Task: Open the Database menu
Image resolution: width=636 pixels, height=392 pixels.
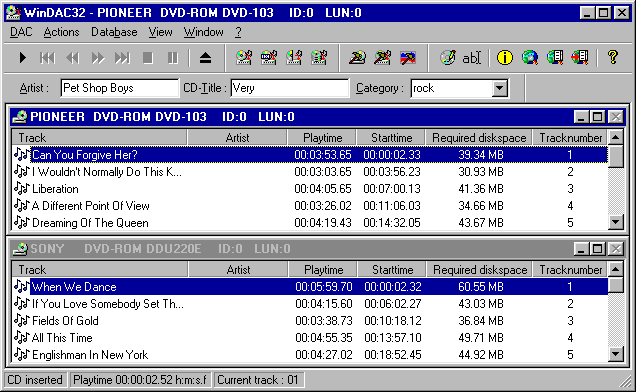Action: coord(114,32)
